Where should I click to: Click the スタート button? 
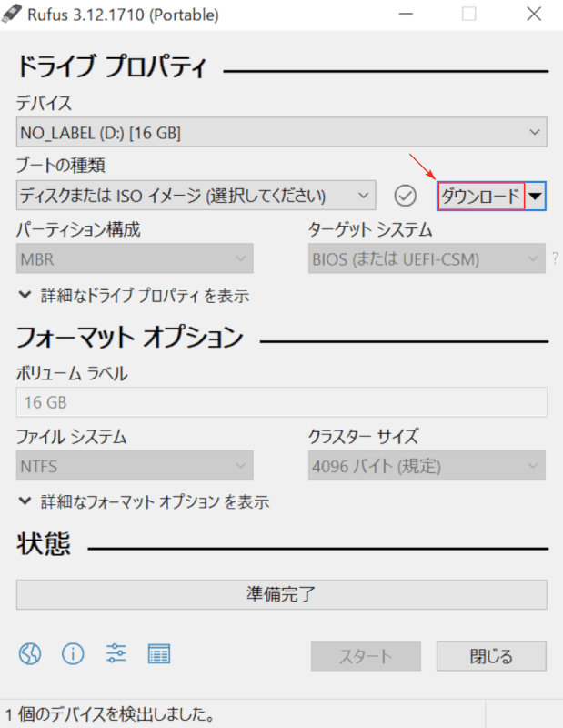click(x=366, y=656)
